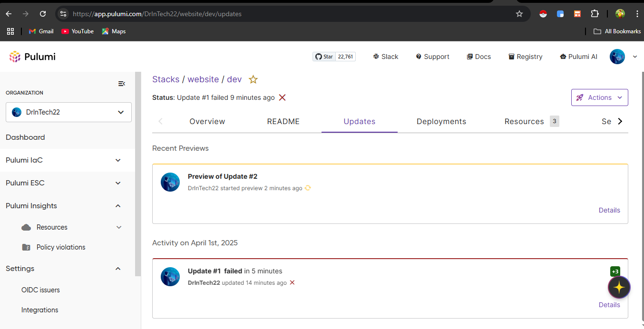Image resolution: width=644 pixels, height=329 pixels.
Task: Open the Support link in header
Action: tap(432, 57)
